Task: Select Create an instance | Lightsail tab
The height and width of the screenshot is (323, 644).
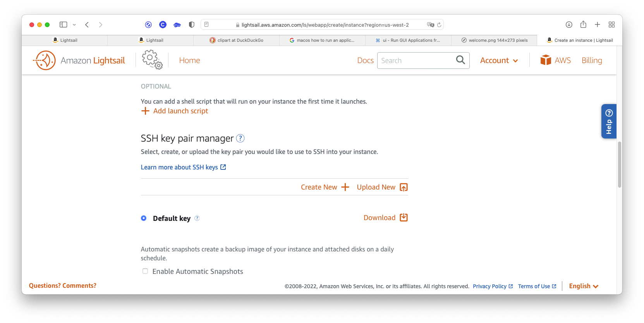Action: pyautogui.click(x=580, y=40)
